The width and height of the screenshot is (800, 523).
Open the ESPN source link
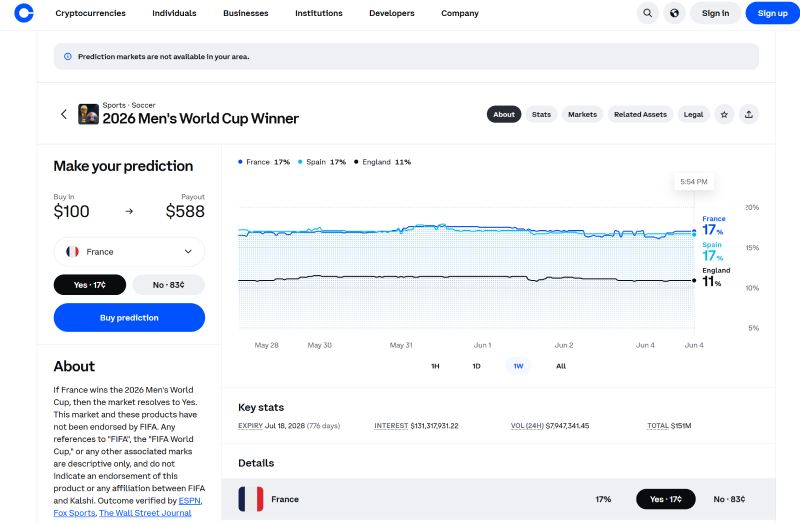[x=189, y=501]
